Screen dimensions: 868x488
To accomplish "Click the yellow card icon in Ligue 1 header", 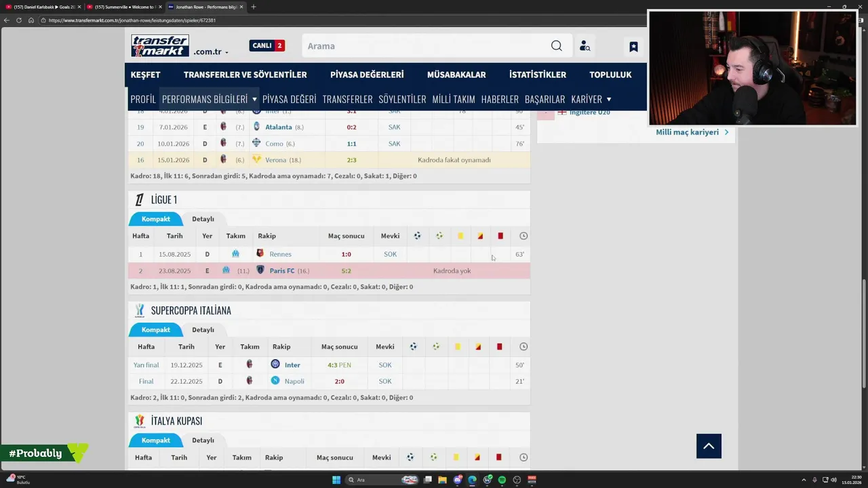I will tap(460, 236).
